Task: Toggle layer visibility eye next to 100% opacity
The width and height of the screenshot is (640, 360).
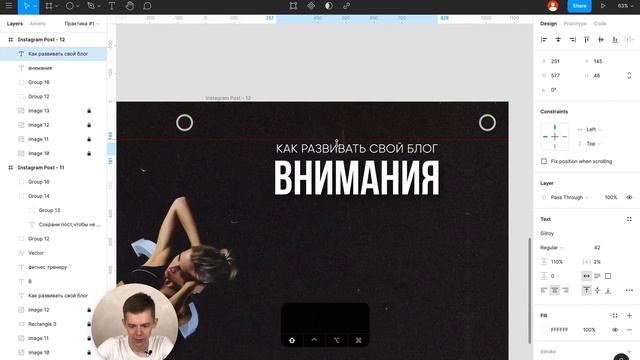Action: 629,198
